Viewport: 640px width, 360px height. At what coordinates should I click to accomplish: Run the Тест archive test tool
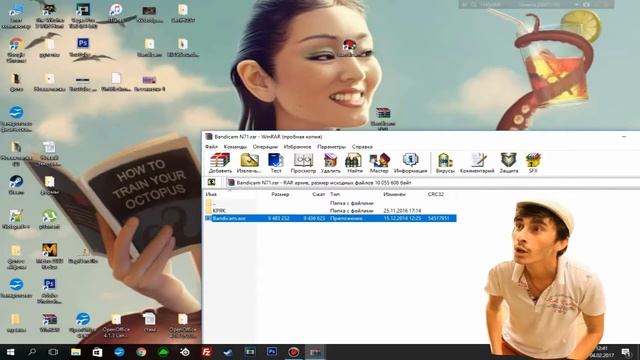[x=276, y=163]
